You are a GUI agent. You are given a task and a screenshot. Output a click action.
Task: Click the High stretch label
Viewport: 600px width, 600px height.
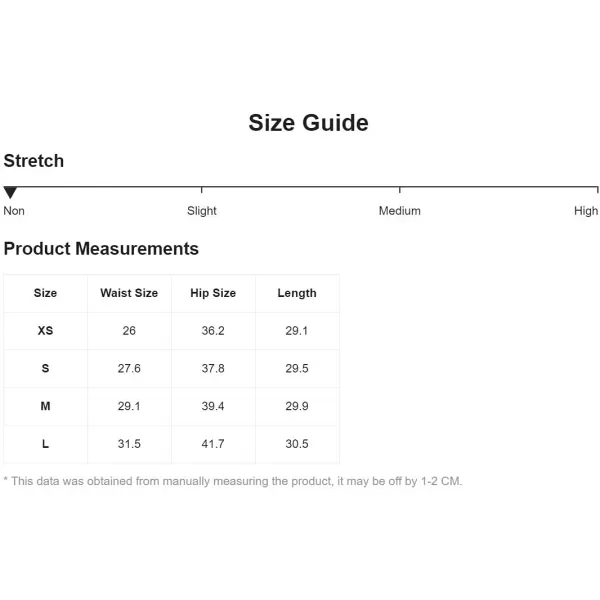[586, 211]
